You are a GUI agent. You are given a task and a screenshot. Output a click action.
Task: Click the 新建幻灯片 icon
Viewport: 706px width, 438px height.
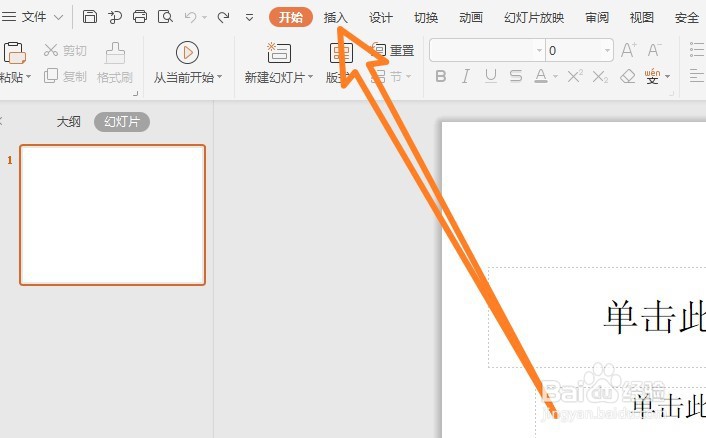pyautogui.click(x=279, y=53)
